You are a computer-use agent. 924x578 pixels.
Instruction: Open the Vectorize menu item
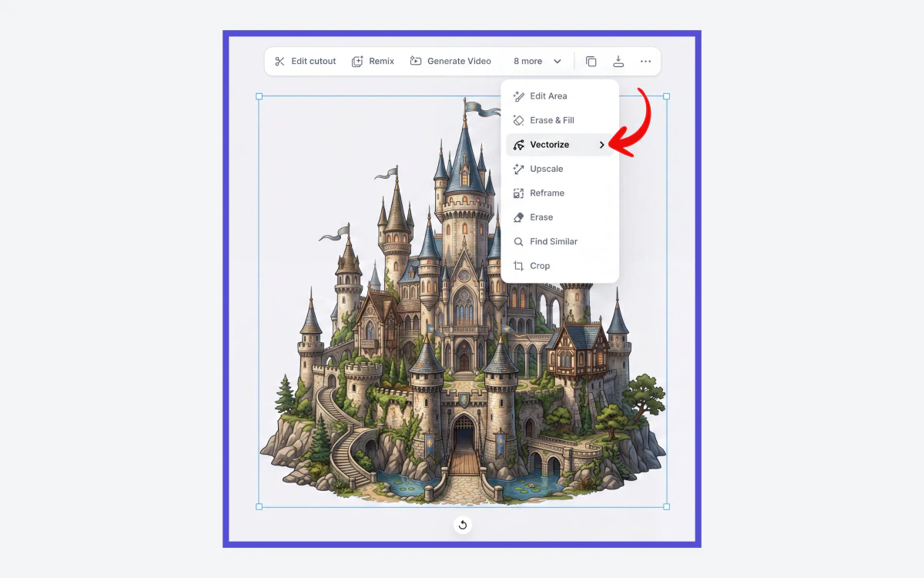pos(560,145)
